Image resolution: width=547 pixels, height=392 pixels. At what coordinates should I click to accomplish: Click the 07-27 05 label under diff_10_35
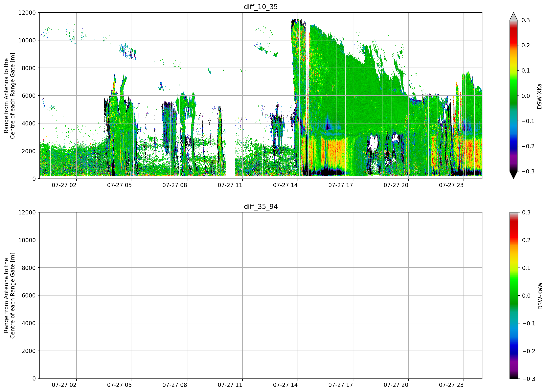[x=119, y=185]
